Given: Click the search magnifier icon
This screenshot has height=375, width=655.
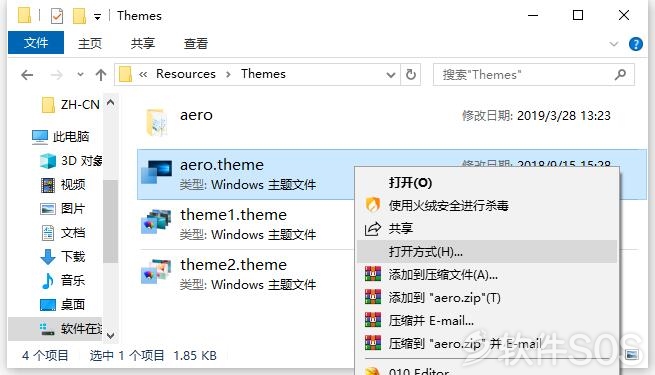Looking at the screenshot, I should 621,75.
